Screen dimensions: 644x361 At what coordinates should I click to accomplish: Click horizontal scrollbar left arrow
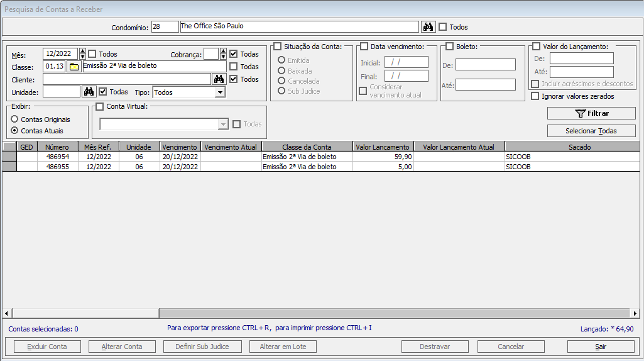click(6, 313)
